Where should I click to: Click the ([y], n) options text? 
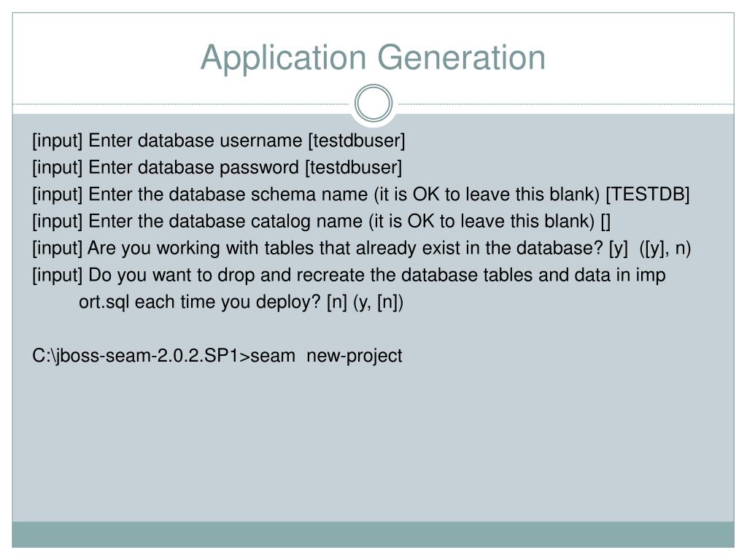pyautogui.click(x=665, y=248)
